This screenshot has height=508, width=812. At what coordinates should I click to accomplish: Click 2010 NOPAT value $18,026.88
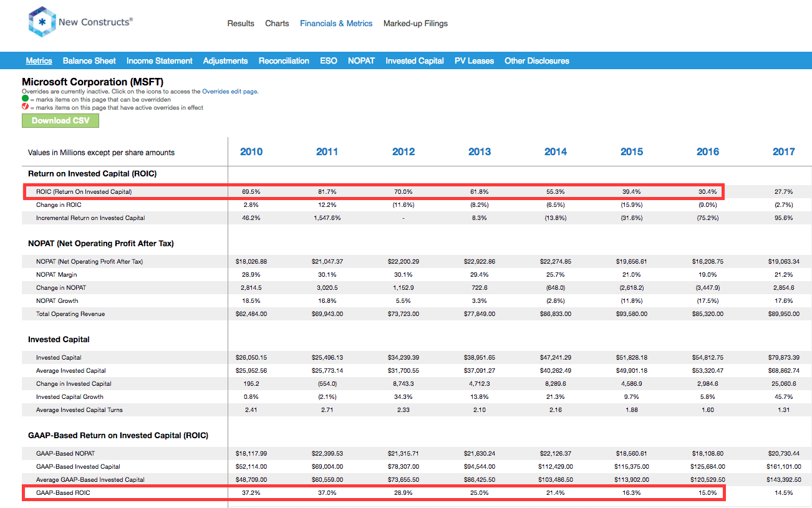click(251, 262)
